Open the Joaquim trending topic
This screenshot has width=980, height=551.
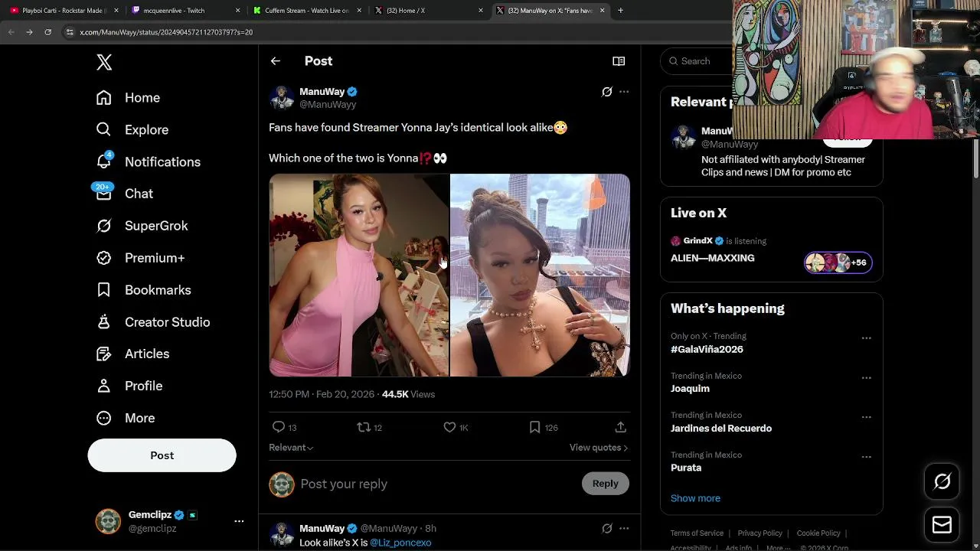click(690, 389)
